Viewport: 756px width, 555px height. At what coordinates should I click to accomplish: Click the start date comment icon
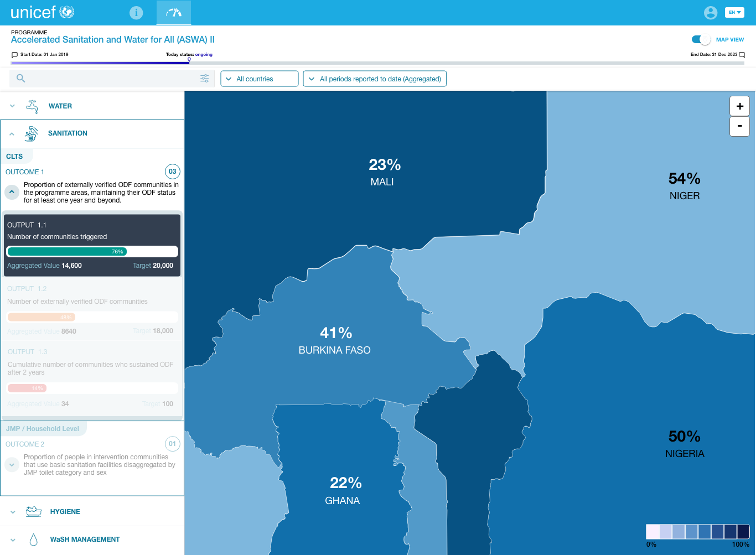point(14,55)
